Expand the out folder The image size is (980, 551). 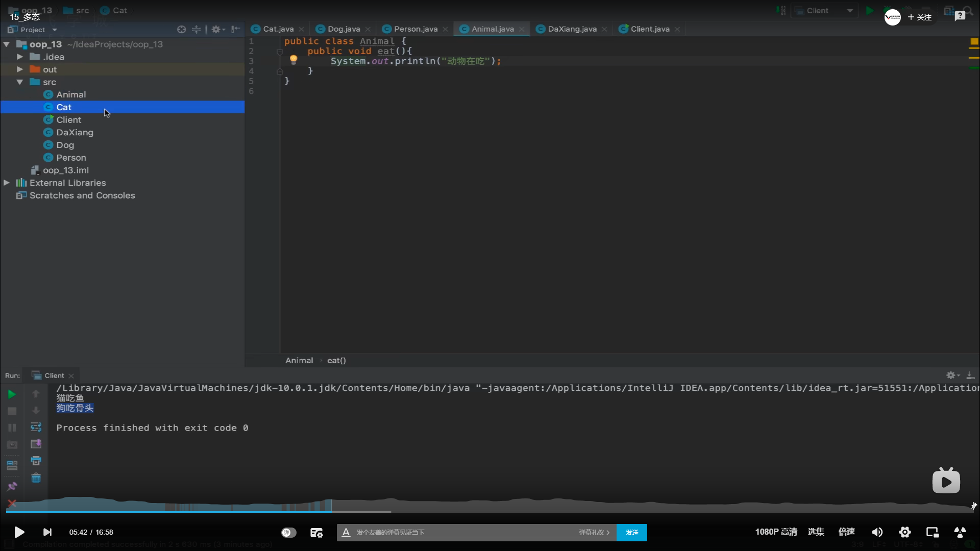click(19, 69)
